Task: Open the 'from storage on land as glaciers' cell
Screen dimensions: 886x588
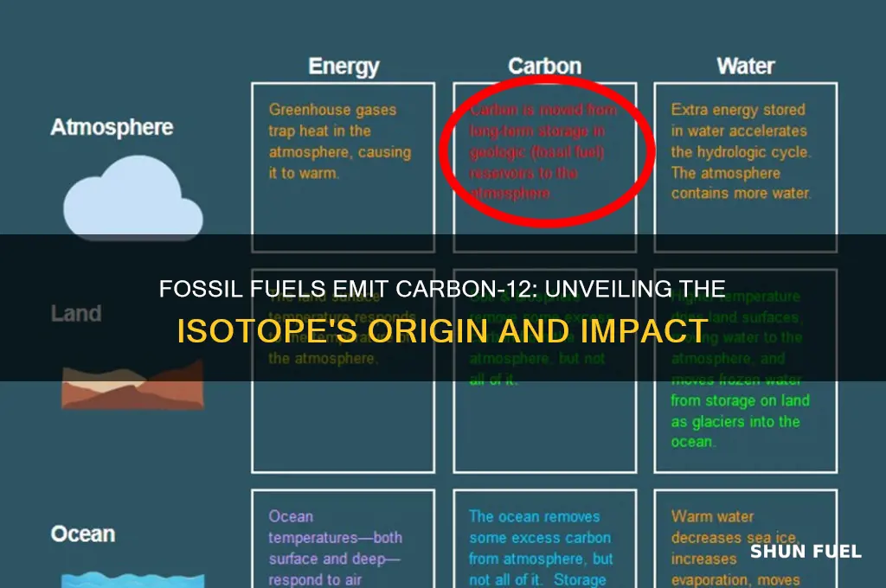Action: [x=746, y=371]
